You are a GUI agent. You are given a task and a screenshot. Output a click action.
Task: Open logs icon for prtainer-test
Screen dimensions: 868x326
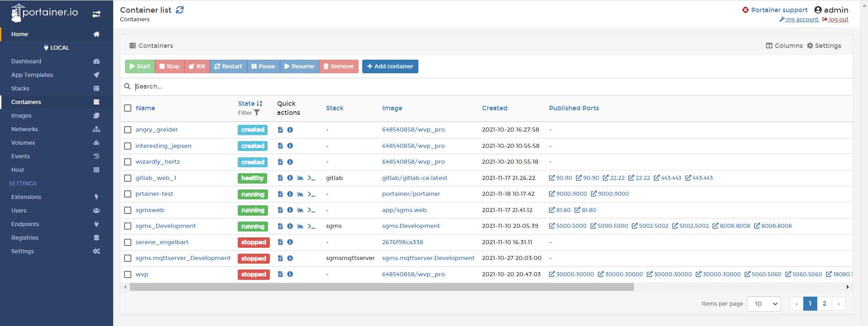280,194
